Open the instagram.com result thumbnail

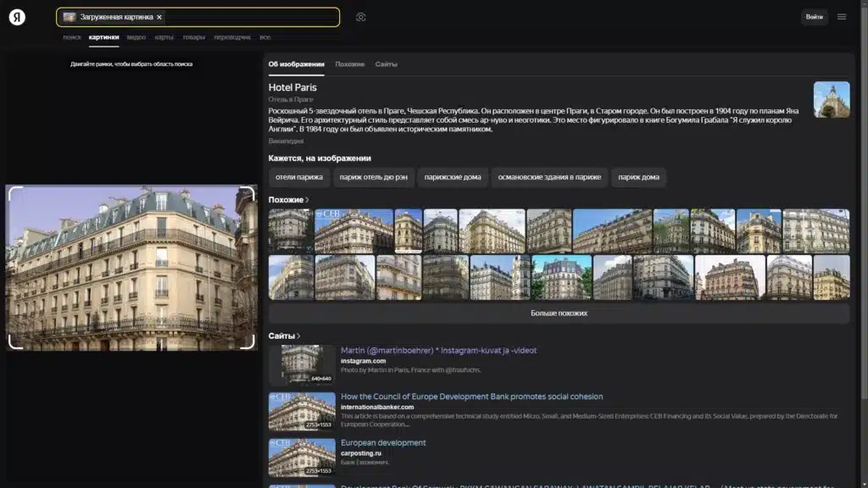coord(302,364)
